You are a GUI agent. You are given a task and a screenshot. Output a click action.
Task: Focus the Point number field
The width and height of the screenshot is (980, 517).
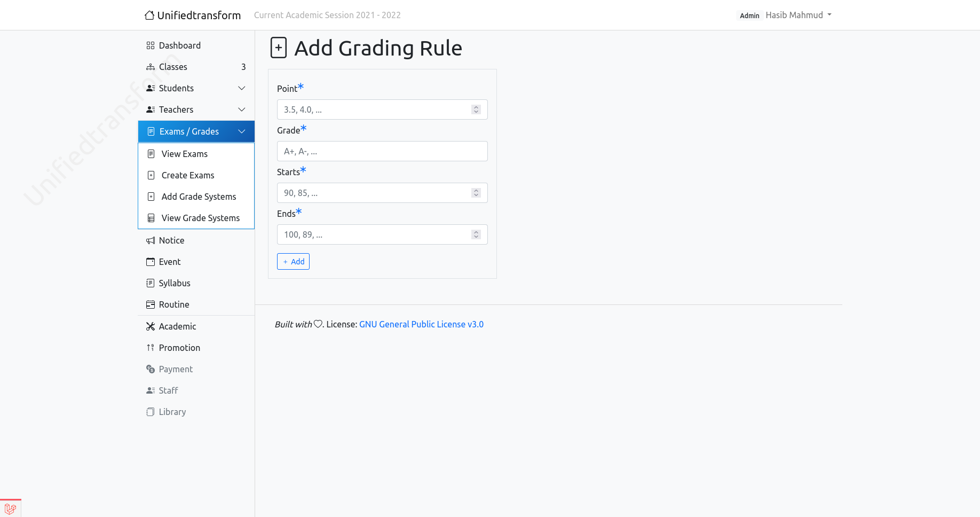[x=382, y=109]
